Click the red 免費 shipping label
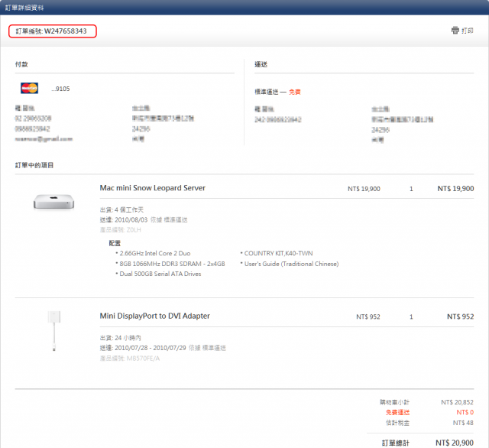Screen dimensions: 489x448 pyautogui.click(x=295, y=92)
